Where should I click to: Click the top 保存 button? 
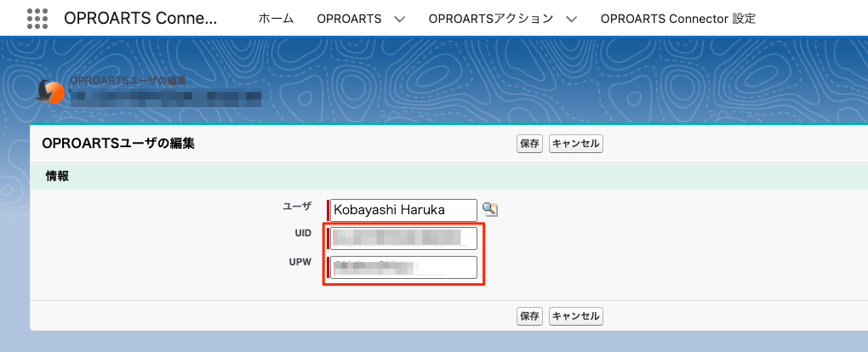pos(529,144)
